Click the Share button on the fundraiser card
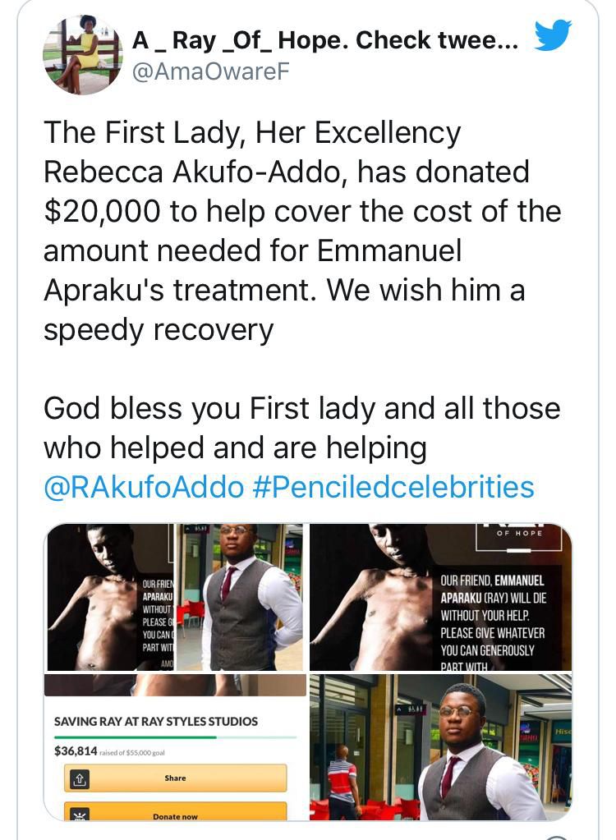This screenshot has width=616, height=840. 174,778
